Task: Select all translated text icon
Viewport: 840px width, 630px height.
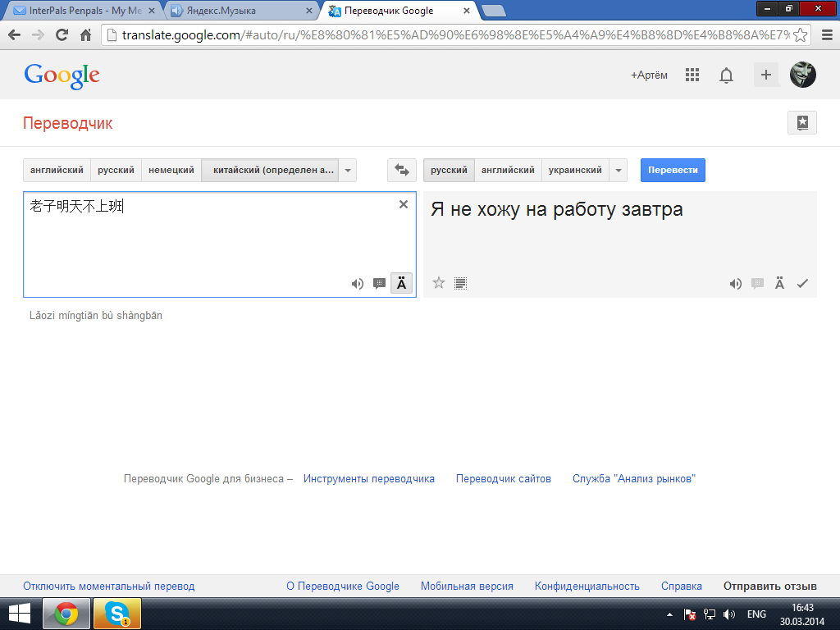Action: (x=461, y=283)
